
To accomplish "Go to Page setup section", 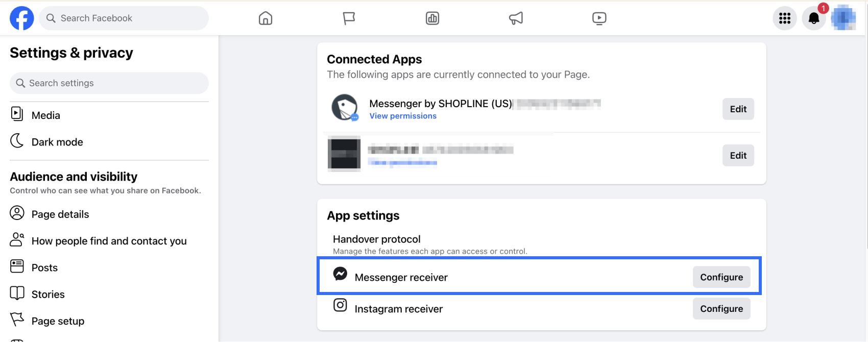I will 58,321.
